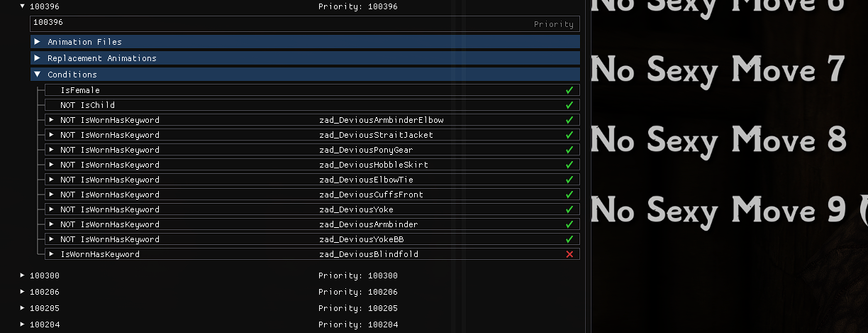The image size is (868, 333).
Task: Expand the zad_DeviousBlindfold condition
Action: click(51, 254)
